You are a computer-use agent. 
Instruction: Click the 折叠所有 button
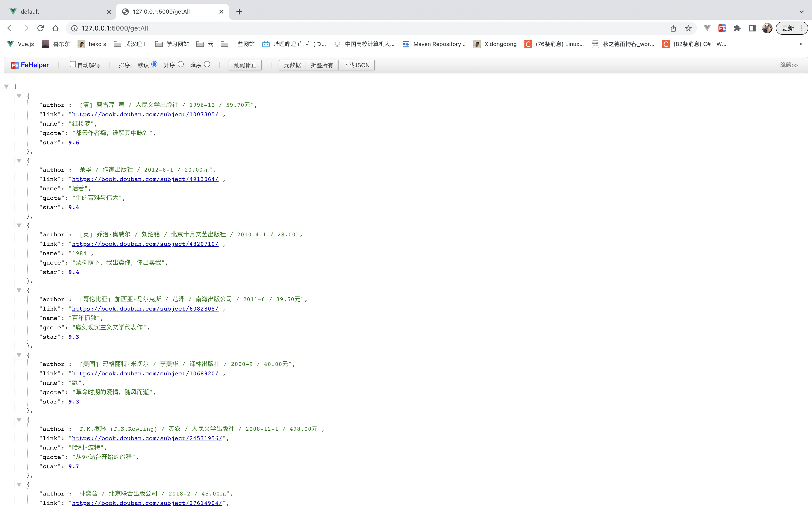point(322,65)
